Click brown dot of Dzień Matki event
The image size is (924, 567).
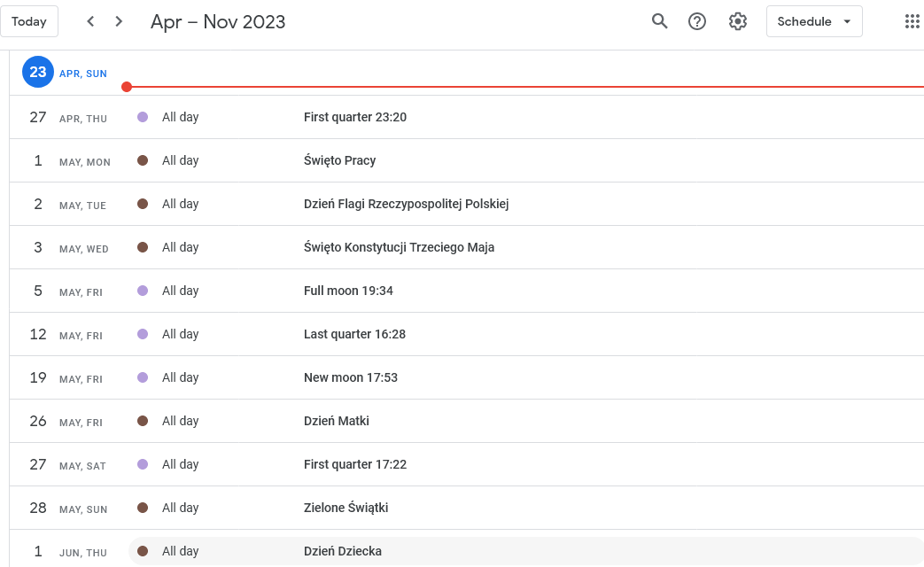click(143, 421)
